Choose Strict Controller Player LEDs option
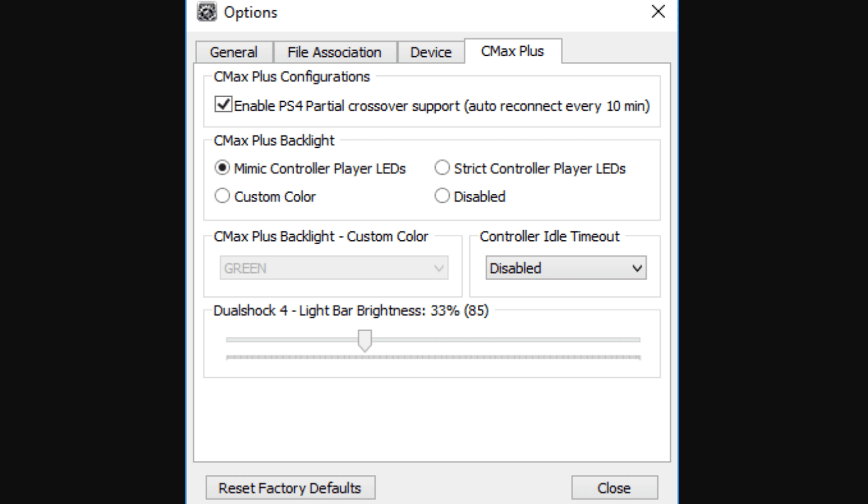868x504 pixels. pos(442,168)
